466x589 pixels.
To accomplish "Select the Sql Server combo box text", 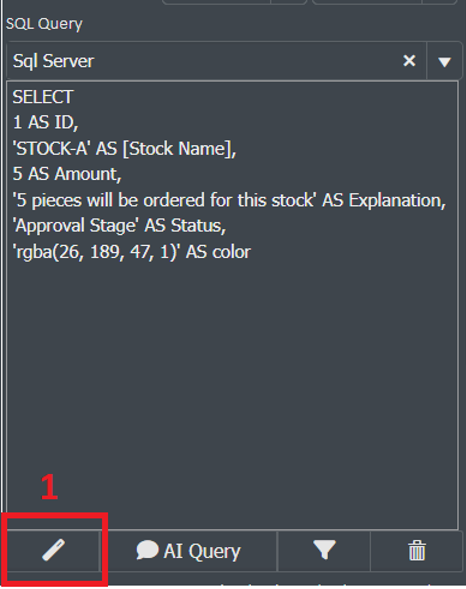I will pos(53,61).
